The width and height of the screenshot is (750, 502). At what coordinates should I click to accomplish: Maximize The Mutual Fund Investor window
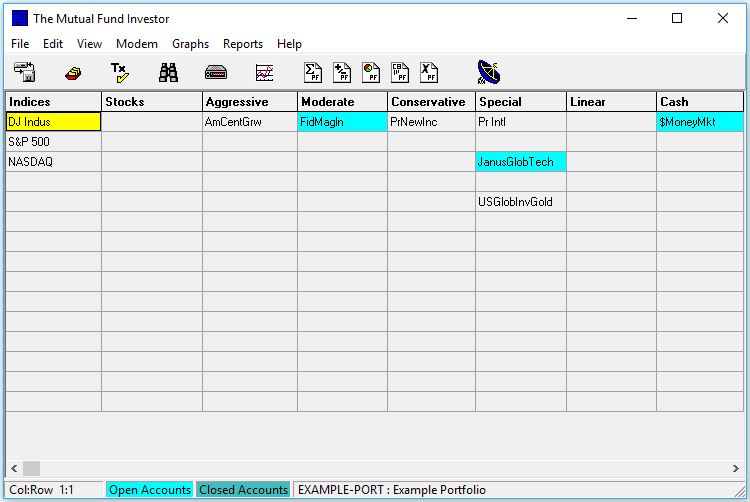point(677,18)
